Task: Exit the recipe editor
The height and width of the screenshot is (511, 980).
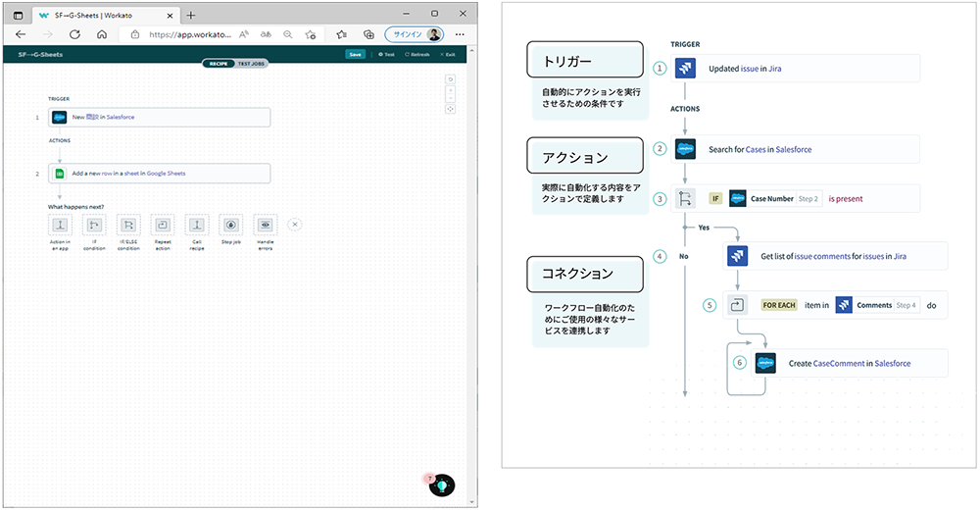Action: [x=448, y=54]
